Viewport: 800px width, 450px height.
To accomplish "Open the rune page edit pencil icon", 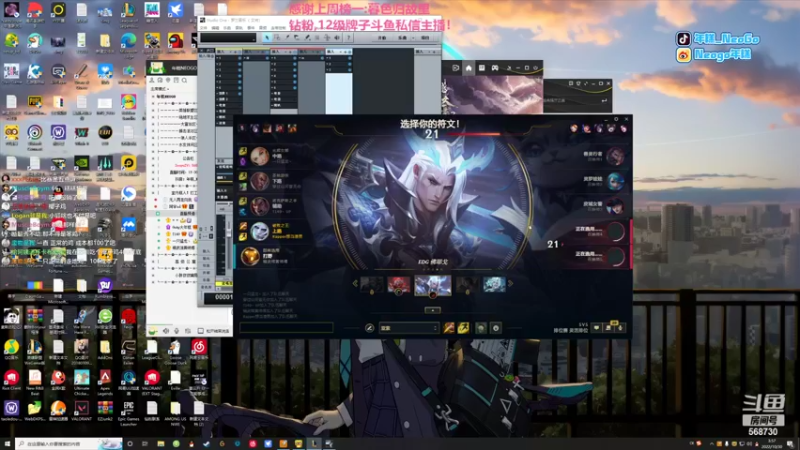I will click(x=369, y=328).
